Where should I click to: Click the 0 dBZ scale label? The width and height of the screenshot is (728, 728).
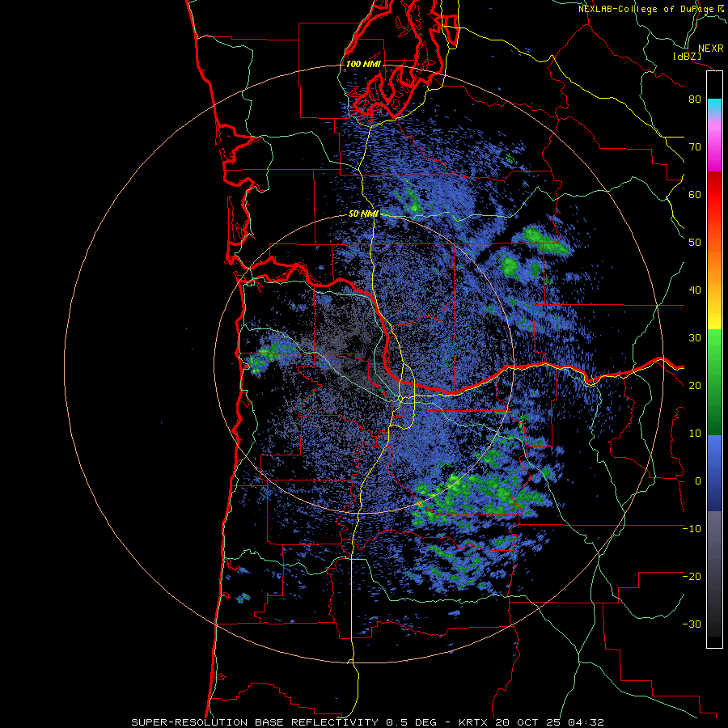[698, 481]
